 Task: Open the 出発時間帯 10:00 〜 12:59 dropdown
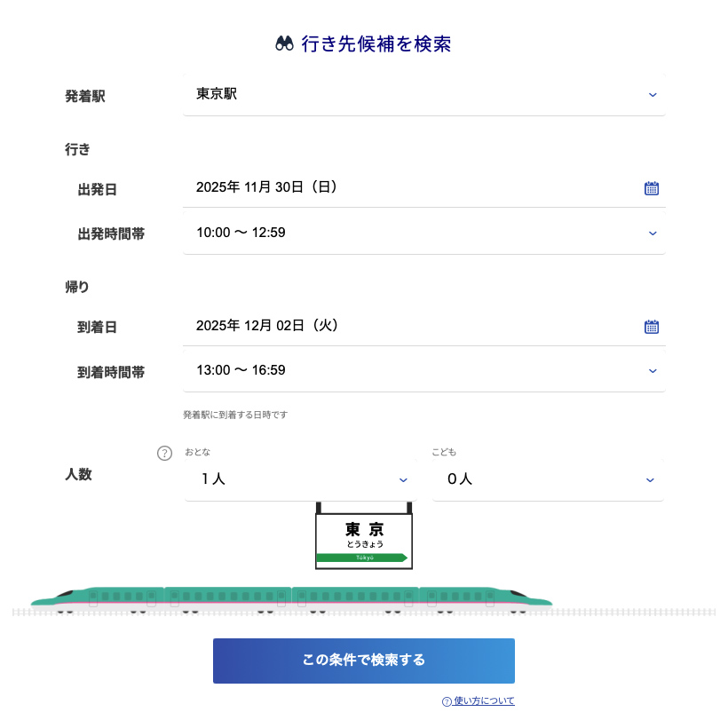pos(423,233)
